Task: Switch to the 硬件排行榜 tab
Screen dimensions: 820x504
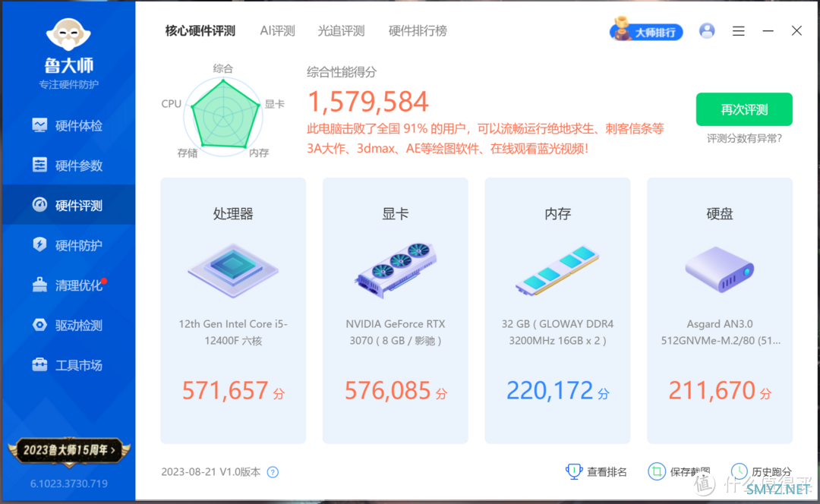Action: point(418,31)
